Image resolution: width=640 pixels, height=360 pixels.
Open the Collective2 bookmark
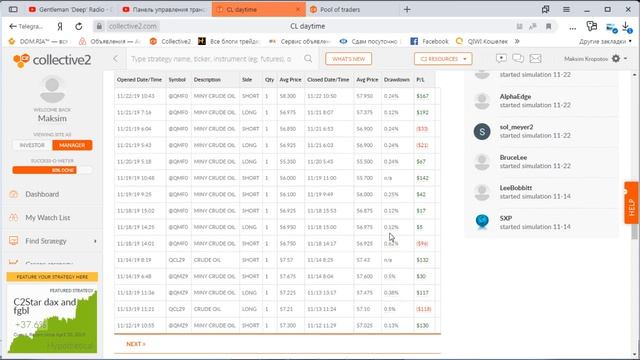[171, 41]
